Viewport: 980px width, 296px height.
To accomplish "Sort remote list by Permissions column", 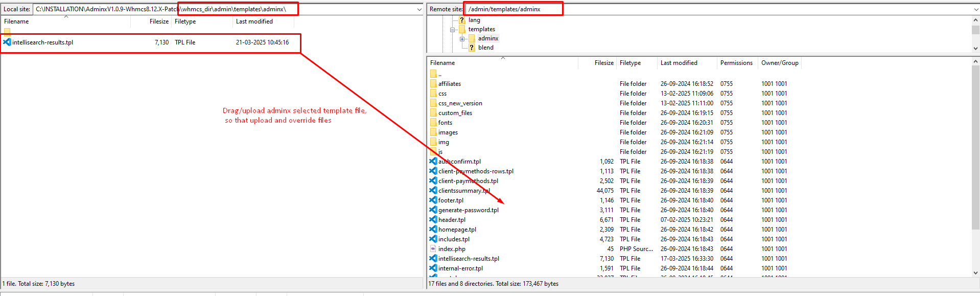I will pyautogui.click(x=736, y=63).
